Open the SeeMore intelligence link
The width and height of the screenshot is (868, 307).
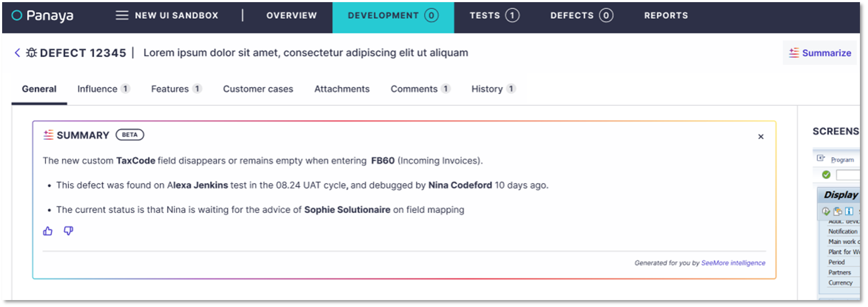(733, 263)
